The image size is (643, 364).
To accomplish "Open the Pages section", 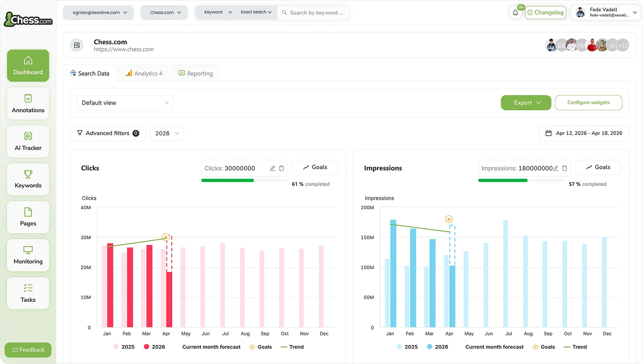I will pos(28,217).
